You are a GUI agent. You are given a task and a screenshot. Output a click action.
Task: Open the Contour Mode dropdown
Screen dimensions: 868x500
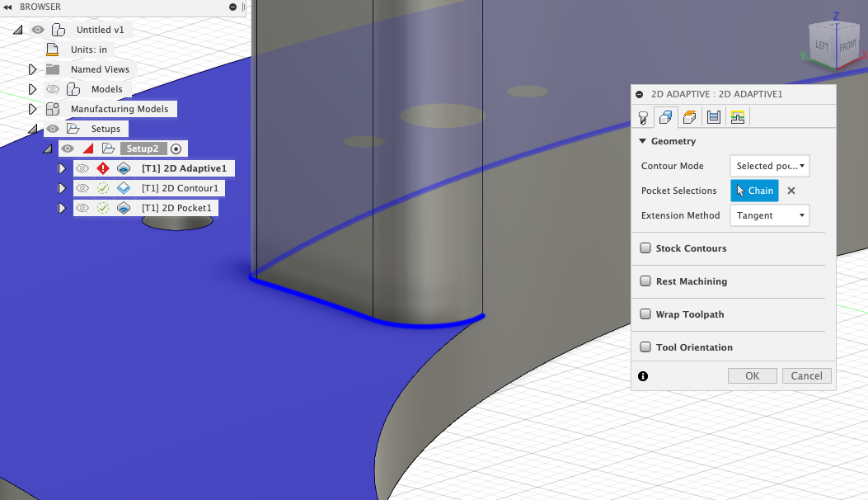coord(769,165)
